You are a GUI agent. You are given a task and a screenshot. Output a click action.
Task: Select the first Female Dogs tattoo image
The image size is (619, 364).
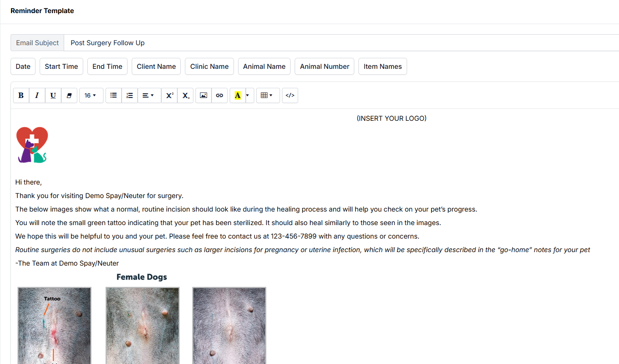[x=54, y=325]
